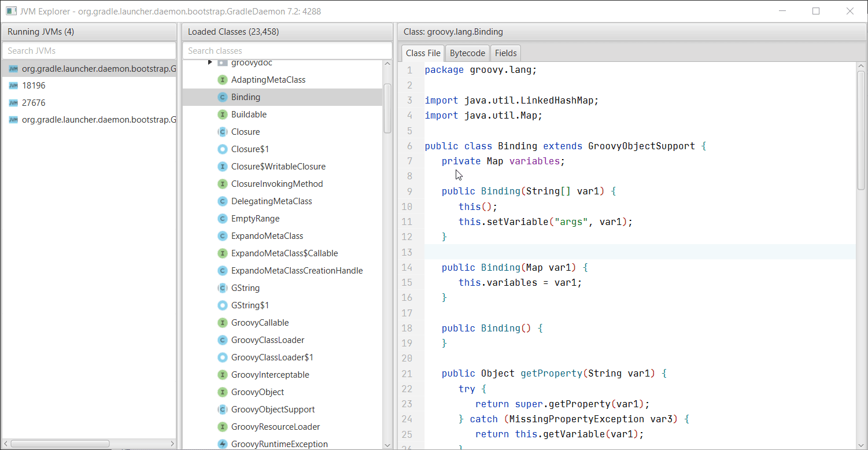Click the GroovyResourceLoader interface icon
The height and width of the screenshot is (450, 868).
point(222,427)
